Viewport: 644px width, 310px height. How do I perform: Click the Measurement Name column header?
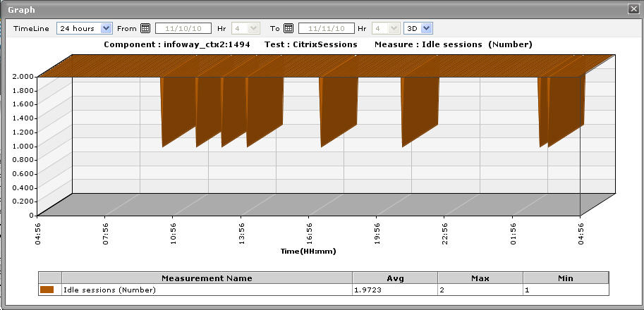click(207, 278)
